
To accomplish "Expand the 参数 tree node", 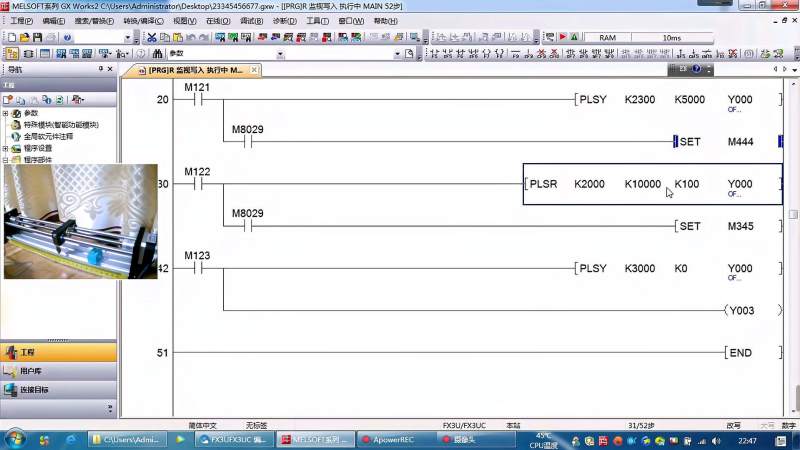I will pos(6,113).
